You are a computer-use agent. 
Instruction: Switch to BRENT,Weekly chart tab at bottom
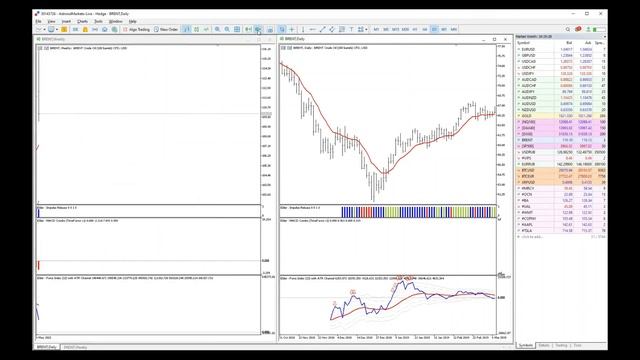(x=75, y=347)
